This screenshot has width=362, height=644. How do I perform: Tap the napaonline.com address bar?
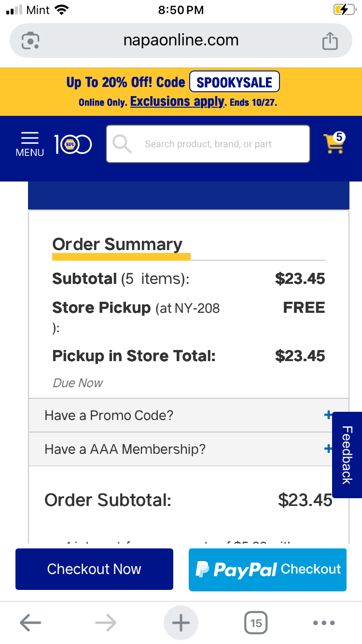(x=181, y=41)
